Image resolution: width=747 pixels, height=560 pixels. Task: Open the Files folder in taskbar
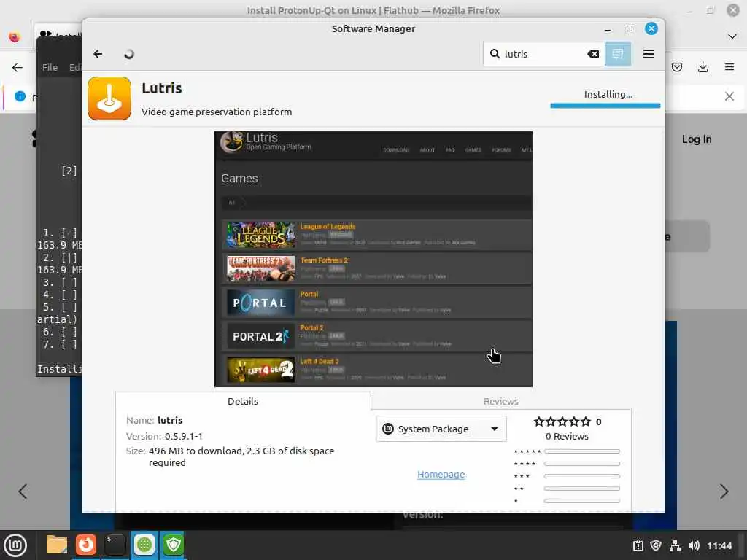pyautogui.click(x=57, y=545)
